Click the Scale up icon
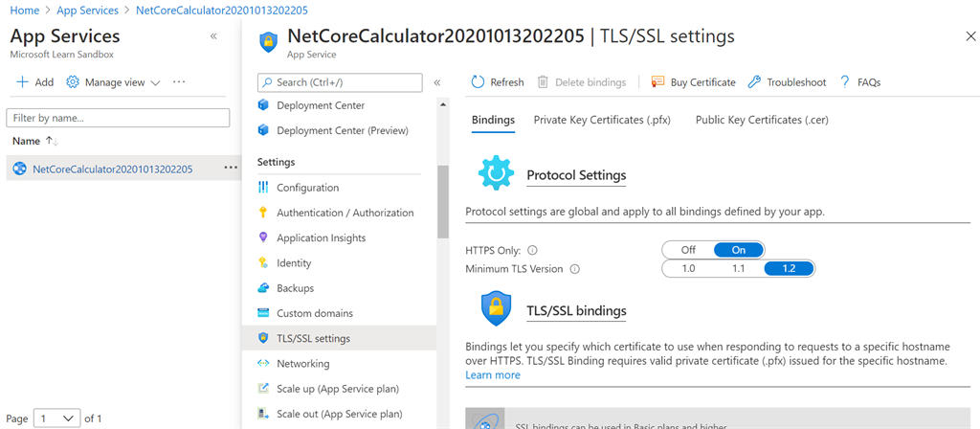The height and width of the screenshot is (429, 980). (263, 389)
